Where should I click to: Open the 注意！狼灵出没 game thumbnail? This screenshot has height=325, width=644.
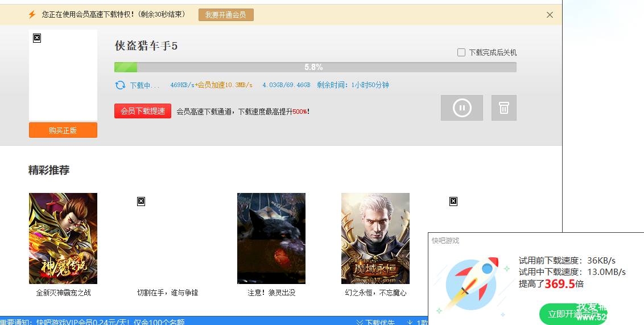(x=271, y=238)
